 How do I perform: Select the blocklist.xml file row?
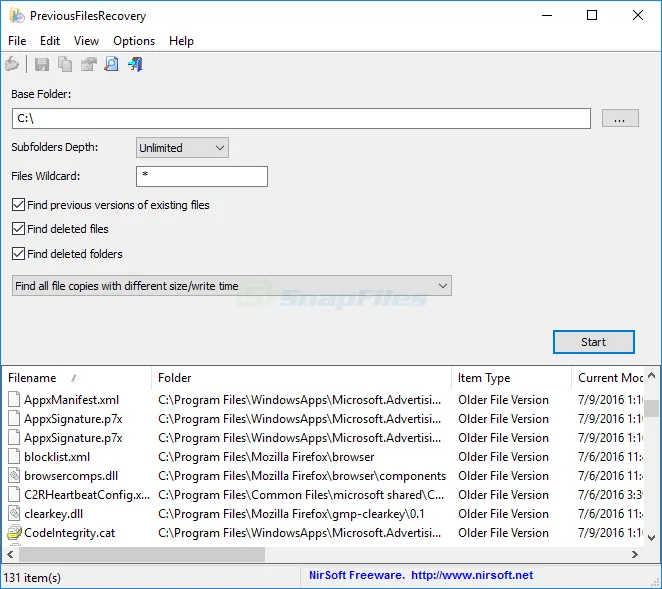323,457
